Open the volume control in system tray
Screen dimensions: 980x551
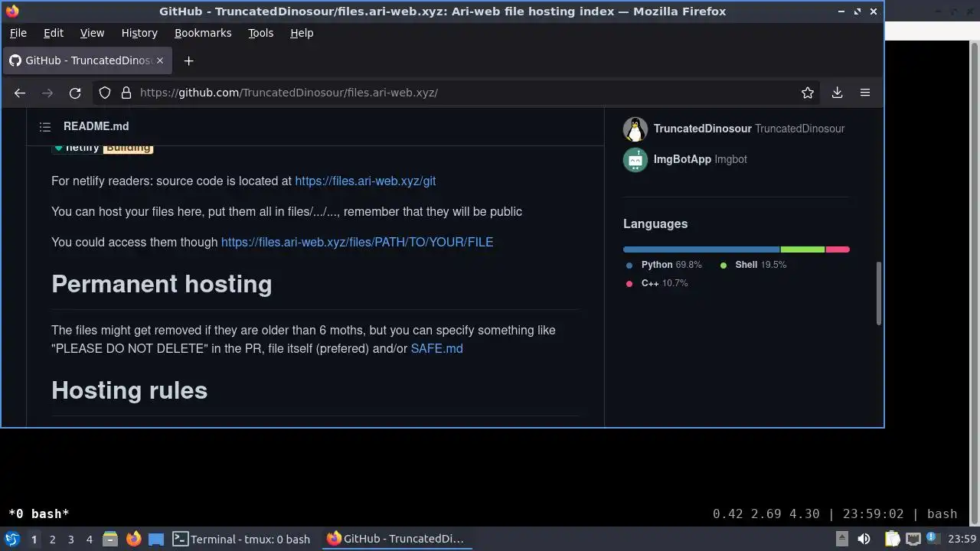864,539
